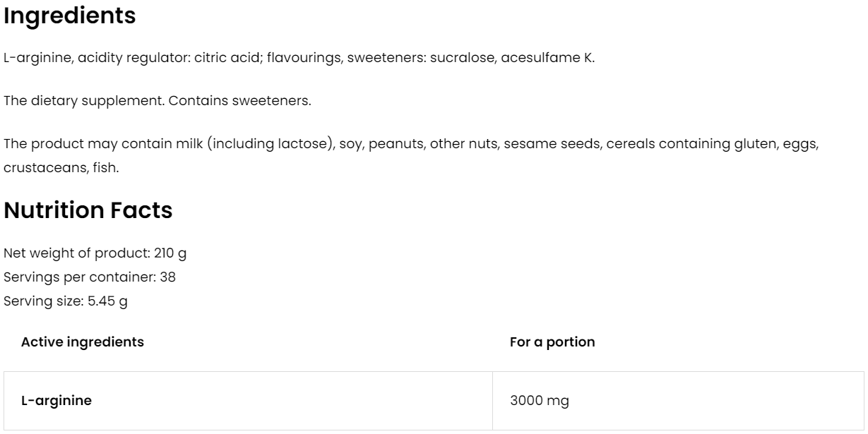Click the Ingredients heading
The image size is (868, 434).
(x=70, y=17)
